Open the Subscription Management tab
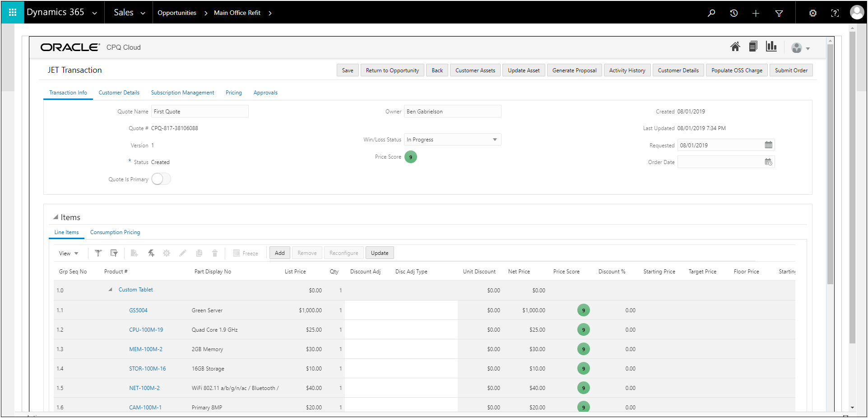868x418 pixels. pos(182,92)
